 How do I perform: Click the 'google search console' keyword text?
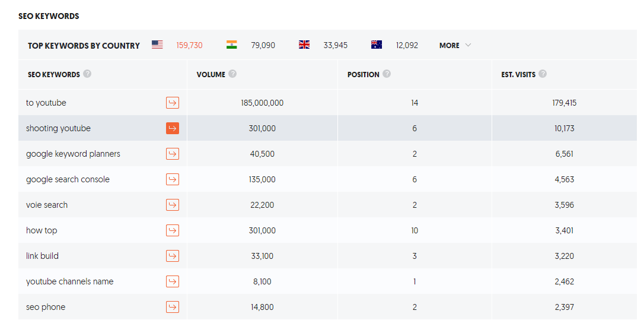pyautogui.click(x=68, y=180)
